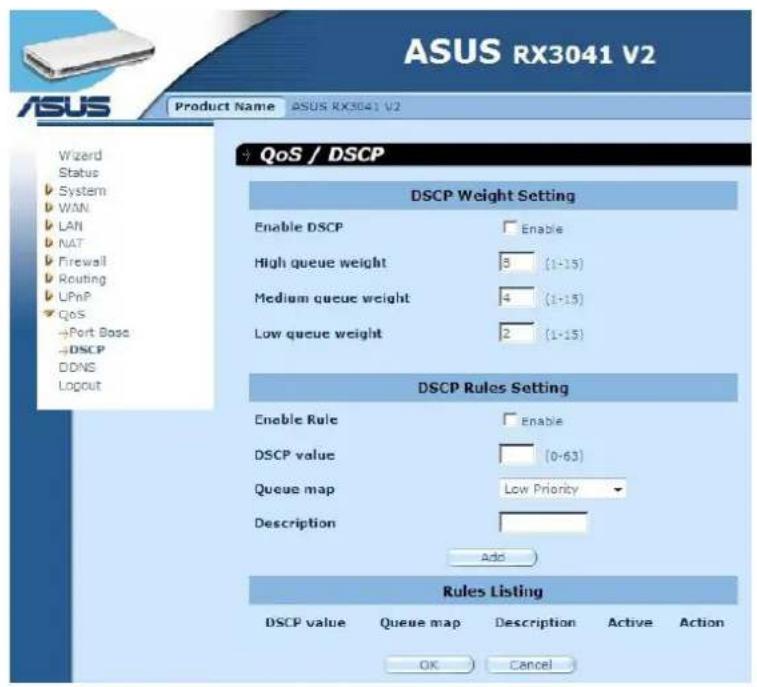Viewport: 757px width, 687px height.
Task: Click the DSCP Rules Setting heading
Action: click(493, 388)
